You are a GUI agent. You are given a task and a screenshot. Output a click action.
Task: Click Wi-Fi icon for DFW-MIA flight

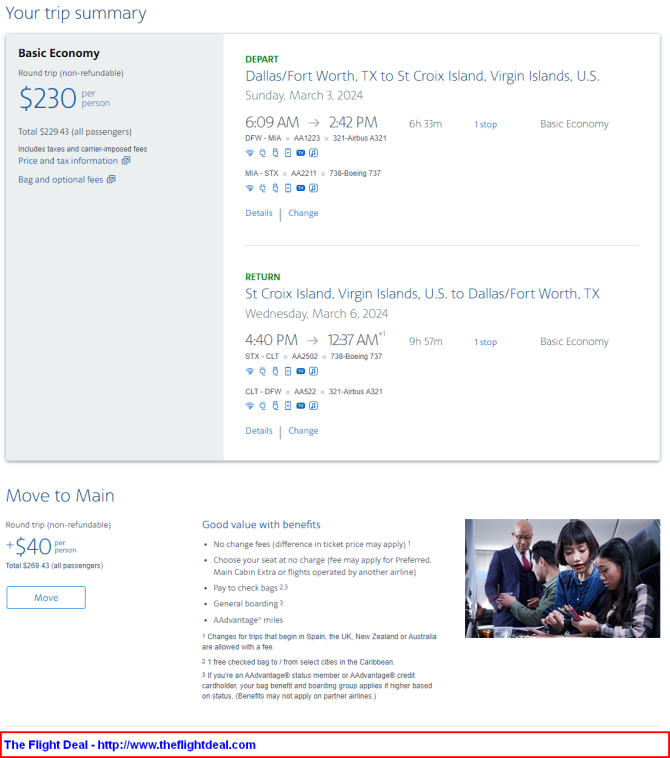pos(250,153)
